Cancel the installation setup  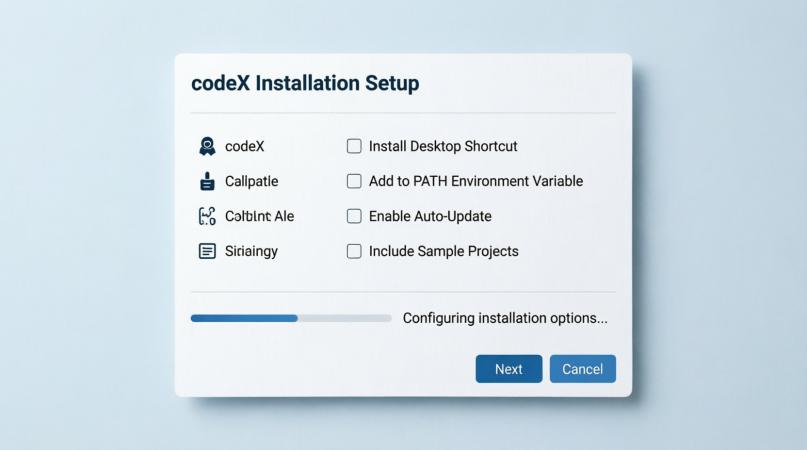pyautogui.click(x=583, y=369)
